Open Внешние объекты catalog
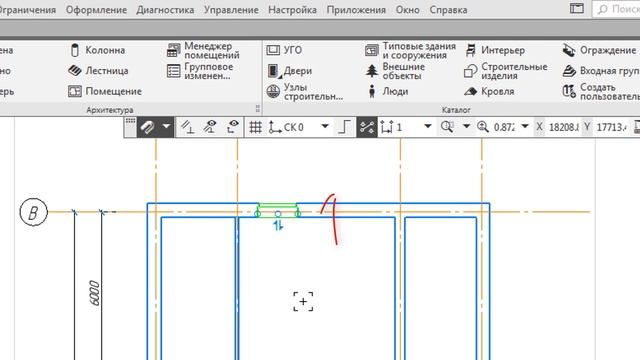The height and width of the screenshot is (360, 640). coord(396,71)
